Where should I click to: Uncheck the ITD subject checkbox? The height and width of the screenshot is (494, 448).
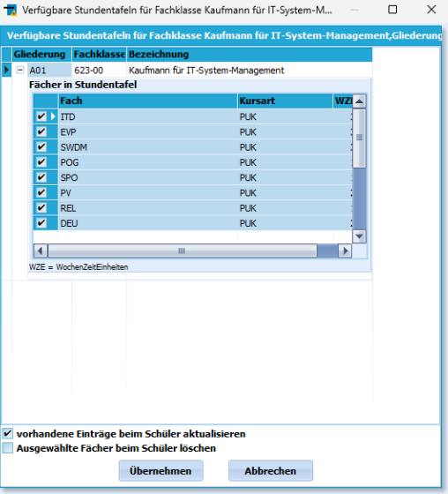click(41, 116)
